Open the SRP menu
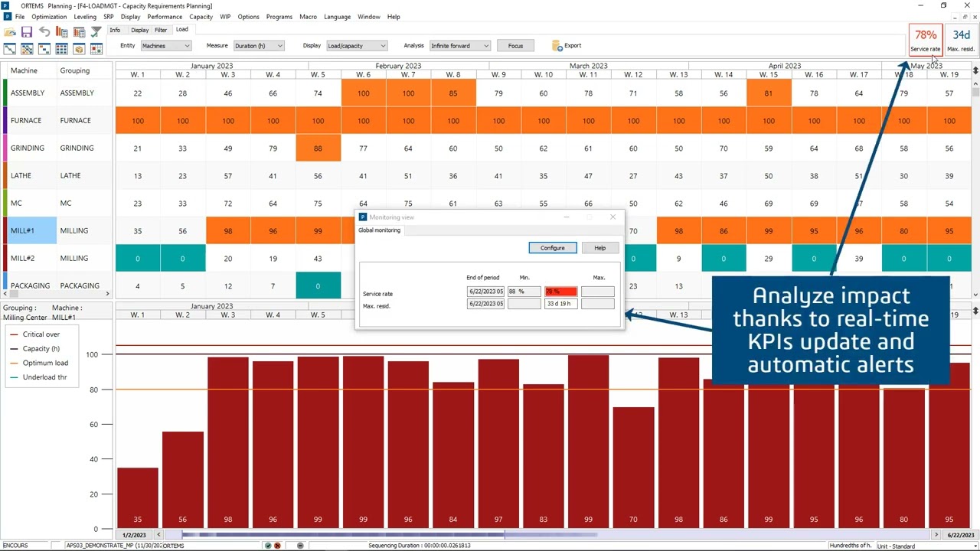 coord(109,17)
